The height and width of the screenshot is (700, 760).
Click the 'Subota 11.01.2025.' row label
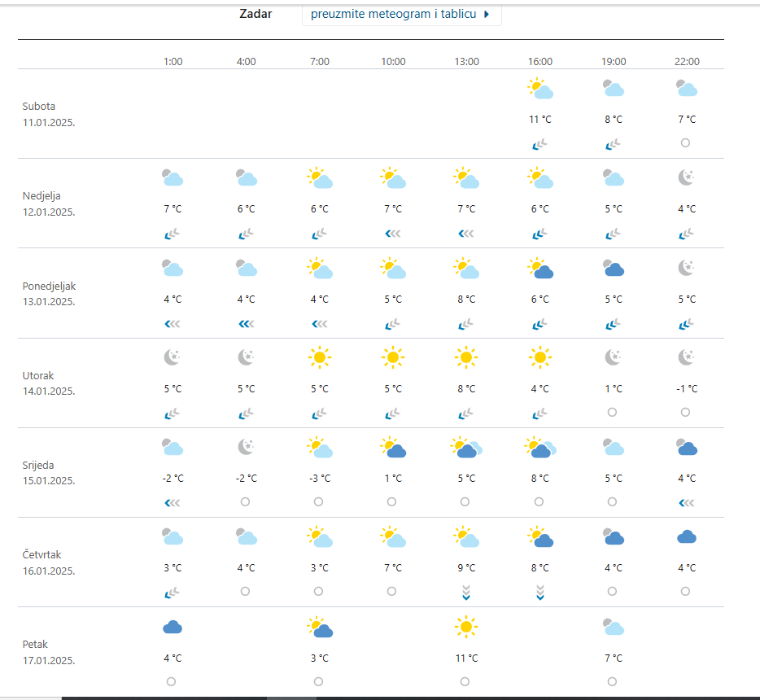50,114
